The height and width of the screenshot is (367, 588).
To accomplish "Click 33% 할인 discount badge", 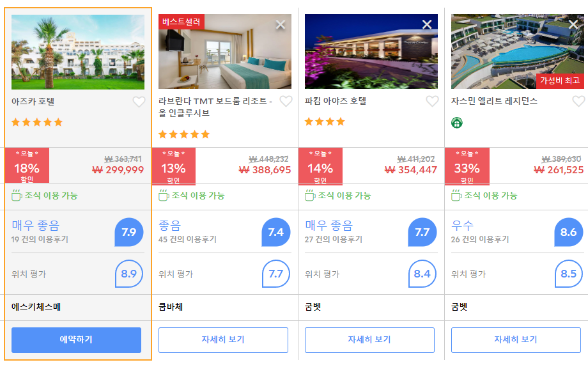I will [x=467, y=166].
